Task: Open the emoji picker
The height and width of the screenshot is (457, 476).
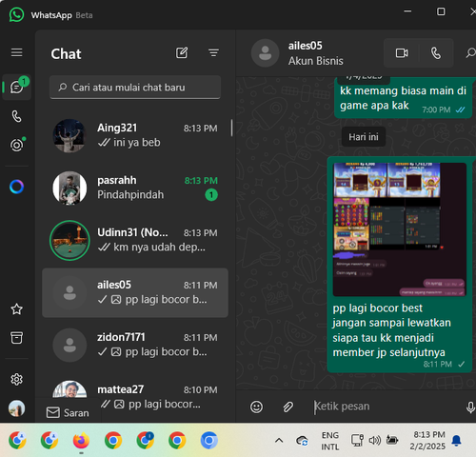Action: 256,407
